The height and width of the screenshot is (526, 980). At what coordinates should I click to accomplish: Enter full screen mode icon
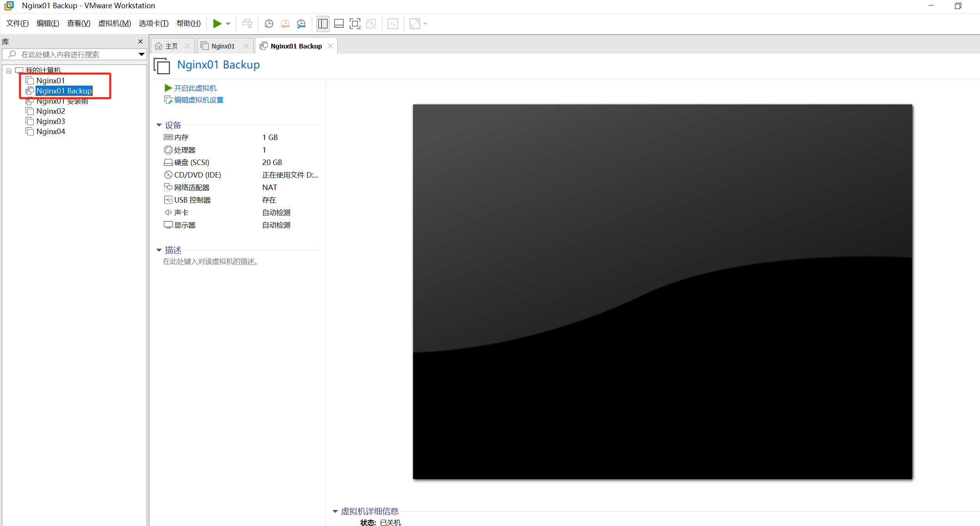pyautogui.click(x=355, y=24)
